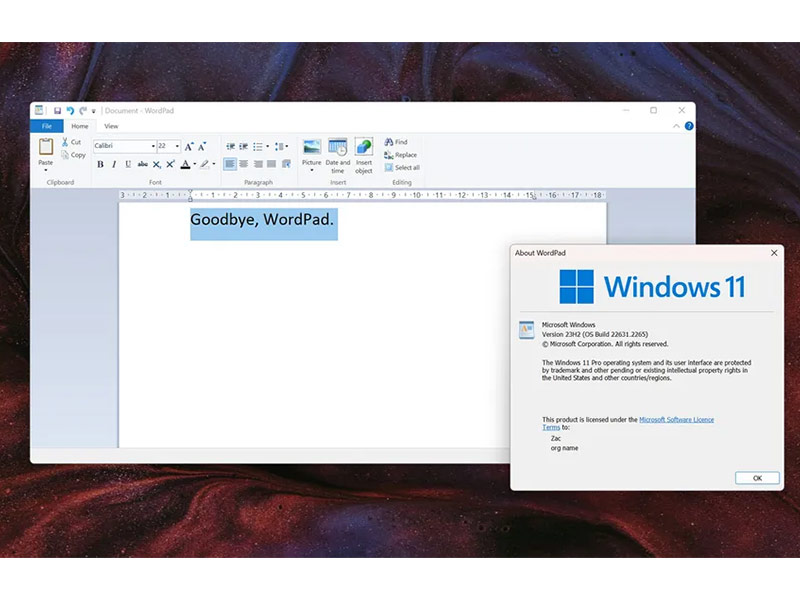Click the Save icon in the WordPad title bar
The image size is (800, 600).
57,111
